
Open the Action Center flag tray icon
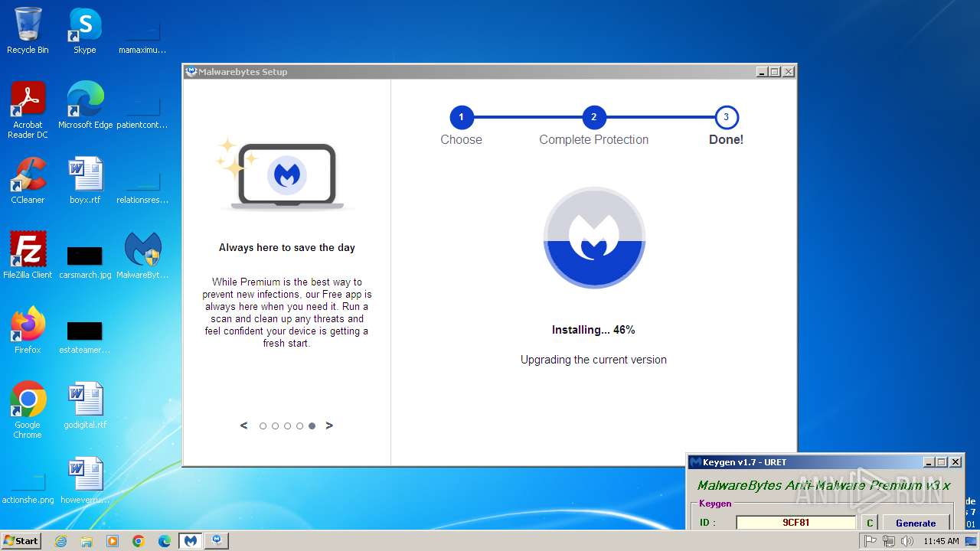(x=871, y=541)
